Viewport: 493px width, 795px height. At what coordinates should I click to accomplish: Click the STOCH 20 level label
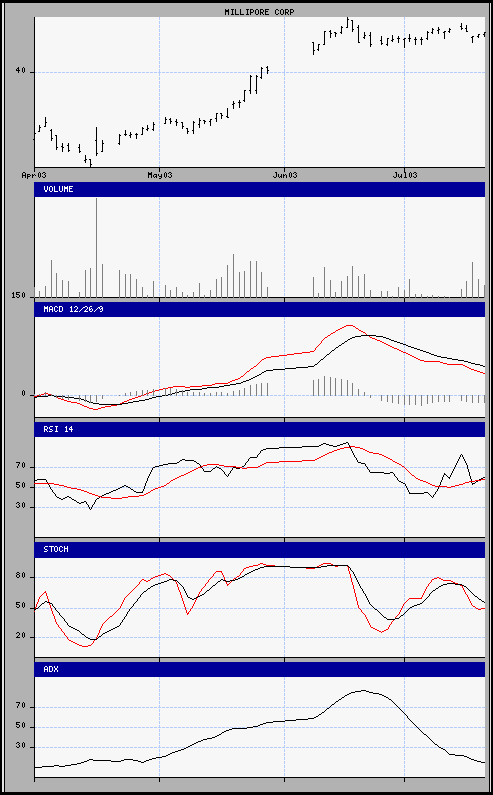point(20,637)
